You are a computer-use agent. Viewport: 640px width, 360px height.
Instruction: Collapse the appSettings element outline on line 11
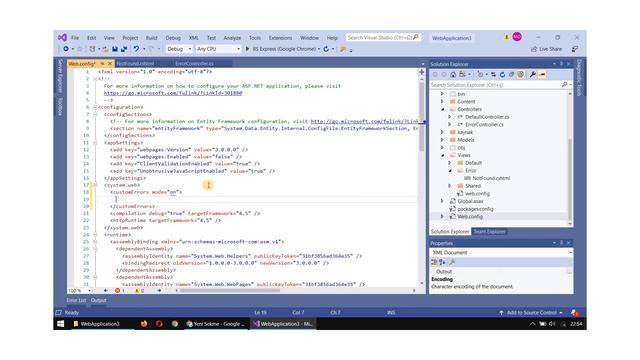[95, 143]
